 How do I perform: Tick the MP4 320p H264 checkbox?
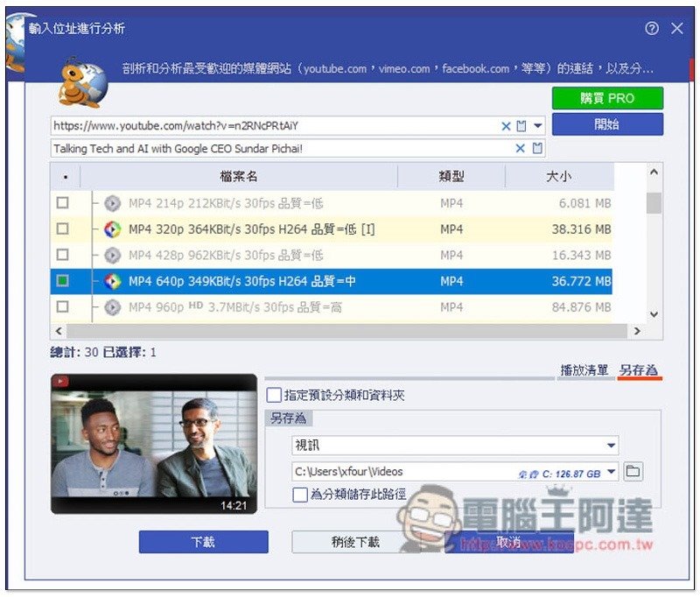62,229
